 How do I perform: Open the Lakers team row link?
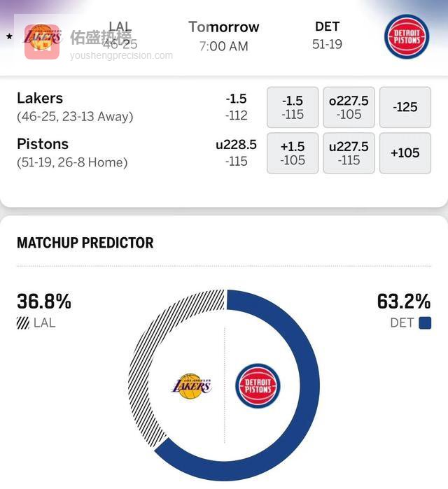pyautogui.click(x=40, y=99)
